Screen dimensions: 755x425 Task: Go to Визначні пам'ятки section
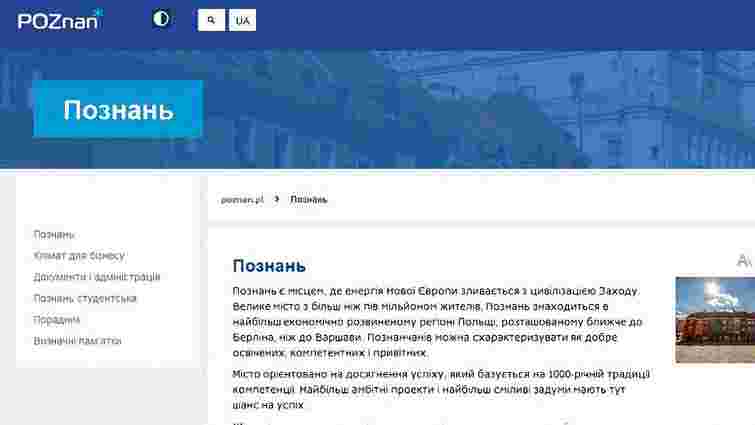(77, 341)
